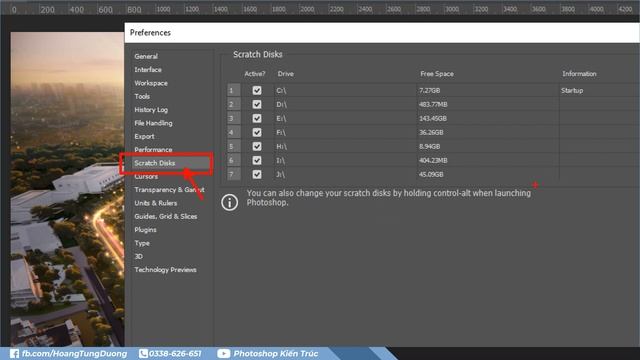Image resolution: width=640 pixels, height=360 pixels.
Task: Click the I:\ drive name
Action: click(x=280, y=160)
